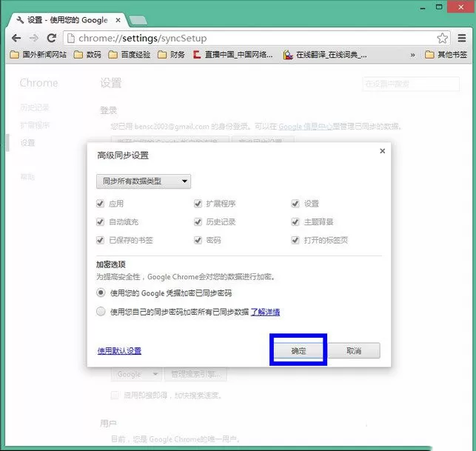
Task: Click the forward navigation arrow
Action: (x=34, y=39)
